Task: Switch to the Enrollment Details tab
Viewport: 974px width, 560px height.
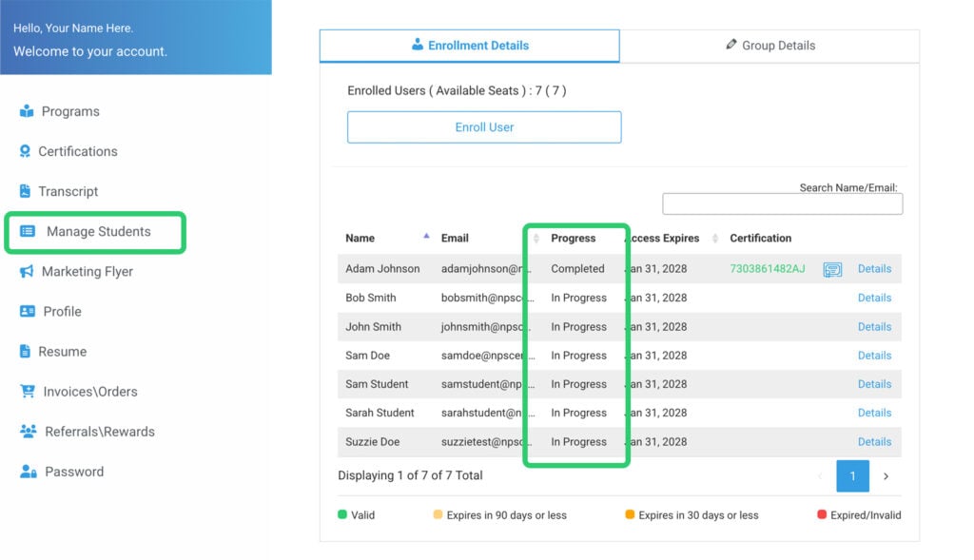Action: point(470,46)
